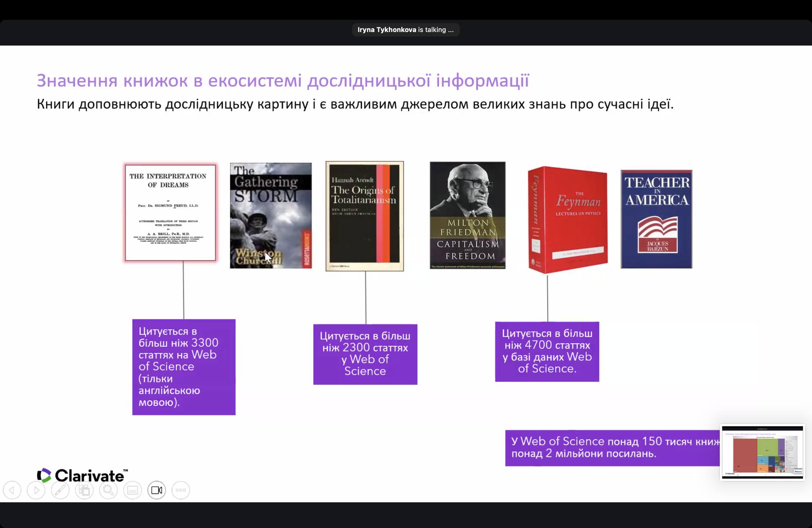812x528 pixels.
Task: Click the slide title "Значення книжок в екосистемі дослідницької інформації"
Action: [283, 80]
